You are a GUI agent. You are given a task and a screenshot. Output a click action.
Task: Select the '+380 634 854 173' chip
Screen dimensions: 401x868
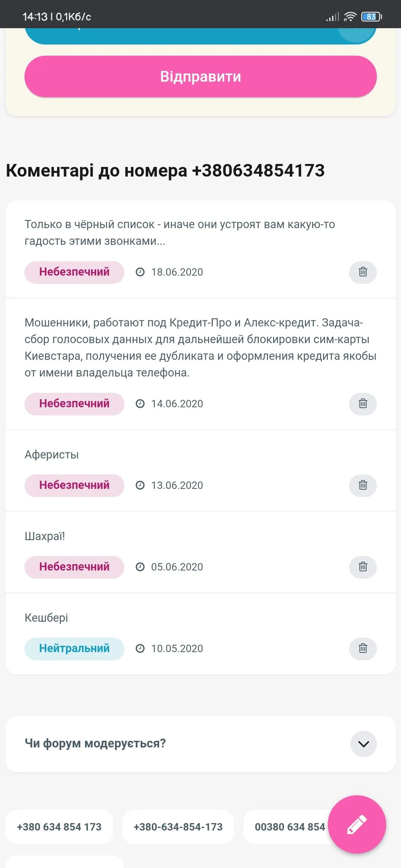click(x=59, y=827)
